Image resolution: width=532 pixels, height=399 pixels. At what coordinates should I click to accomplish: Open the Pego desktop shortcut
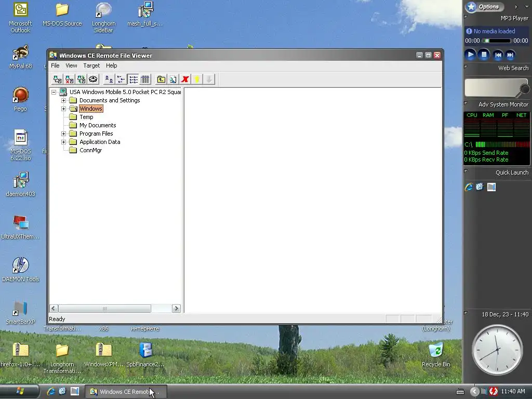coord(20,100)
